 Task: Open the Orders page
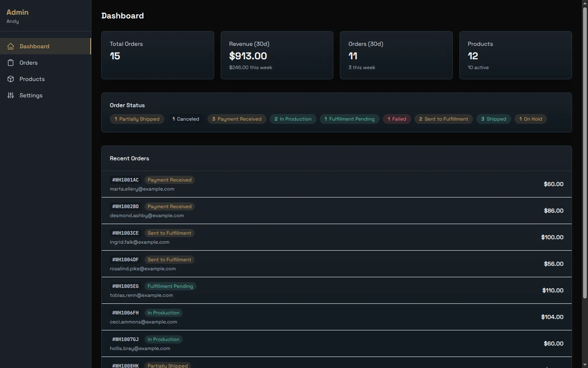[x=45, y=63]
